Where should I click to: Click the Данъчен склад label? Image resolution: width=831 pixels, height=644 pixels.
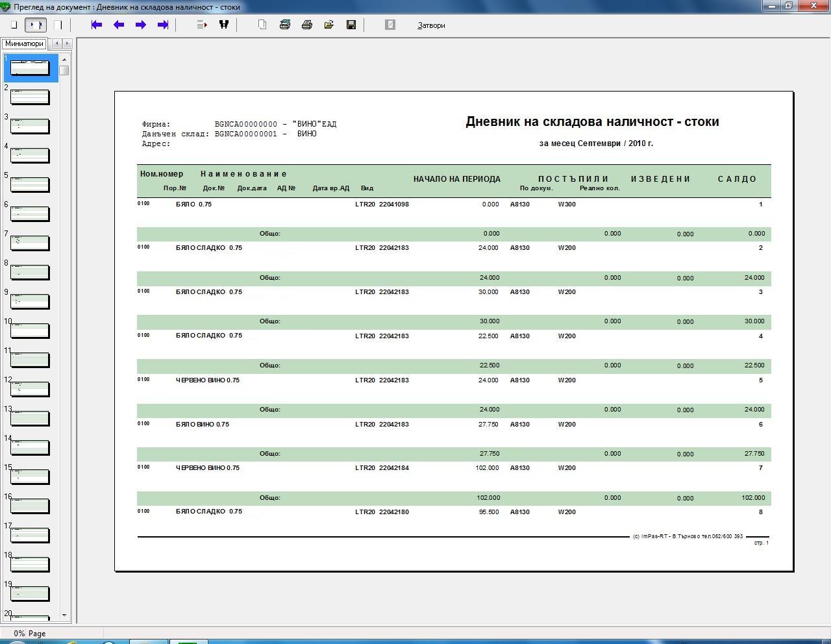tap(175, 134)
